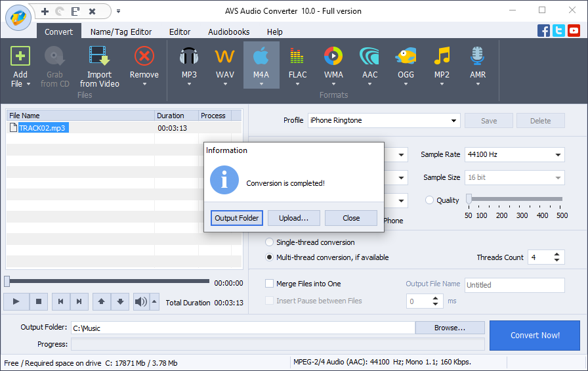The image size is (588, 371).
Task: Open the Twitter page icon
Action: pyautogui.click(x=558, y=30)
